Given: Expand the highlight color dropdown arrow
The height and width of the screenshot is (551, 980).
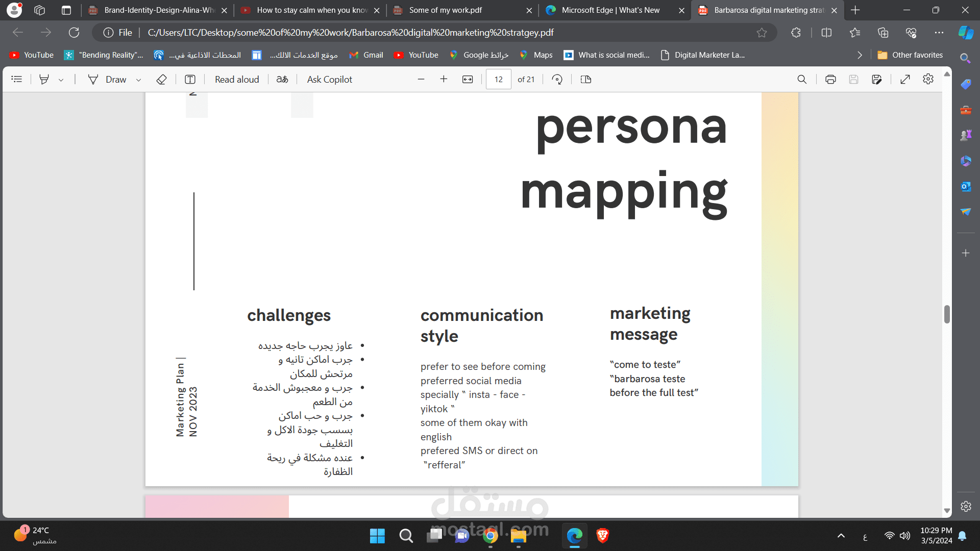Looking at the screenshot, I should [61, 80].
